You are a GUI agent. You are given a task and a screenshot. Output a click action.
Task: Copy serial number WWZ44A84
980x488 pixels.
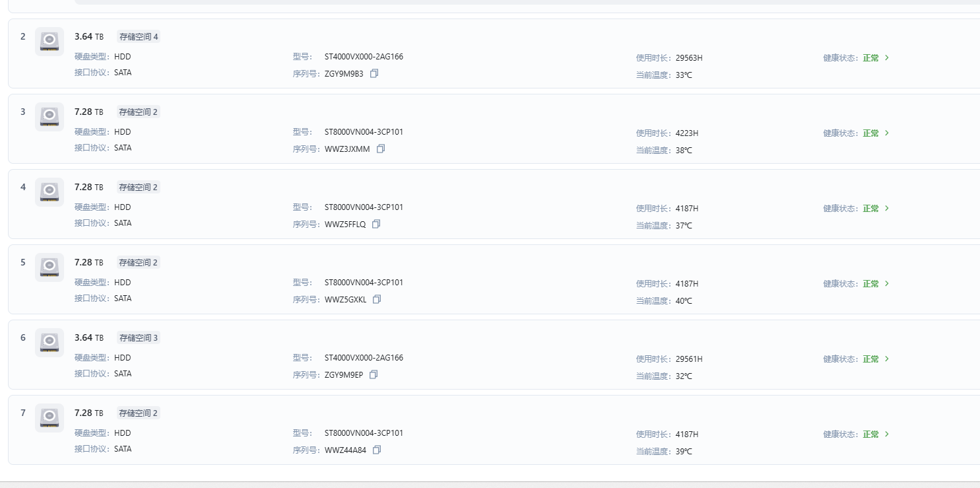coord(377,450)
